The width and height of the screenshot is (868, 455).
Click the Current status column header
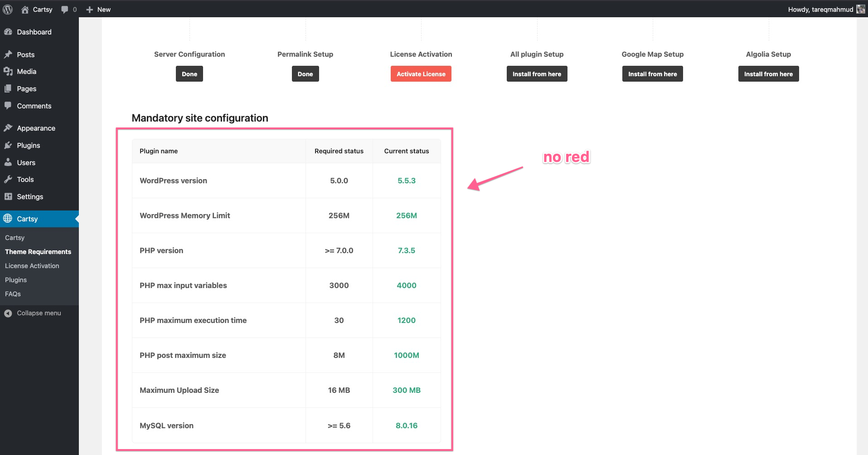pyautogui.click(x=407, y=151)
